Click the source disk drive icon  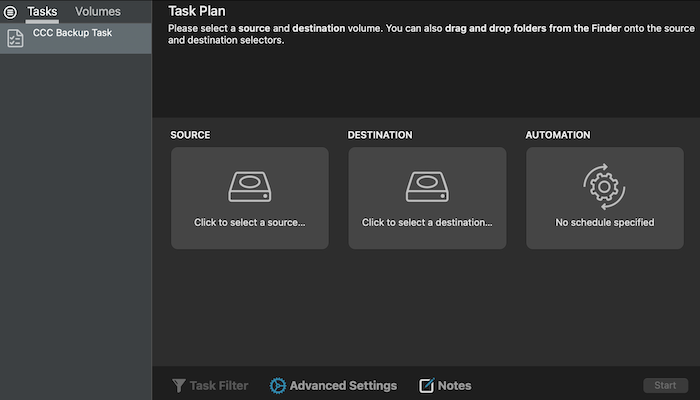point(249,186)
